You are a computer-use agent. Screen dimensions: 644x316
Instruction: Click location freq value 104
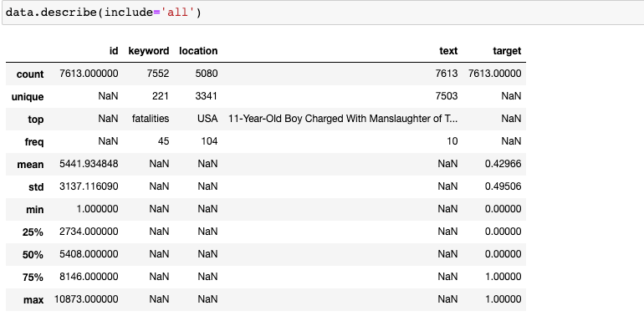coord(209,141)
